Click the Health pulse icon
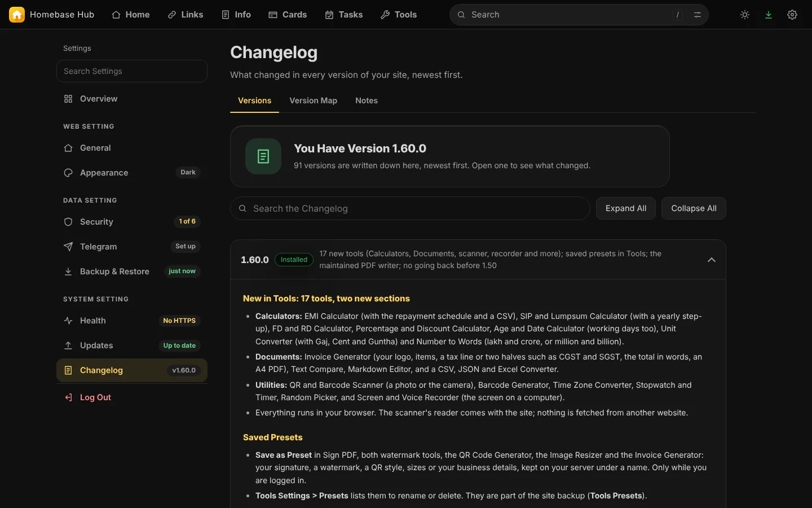 coord(68,321)
